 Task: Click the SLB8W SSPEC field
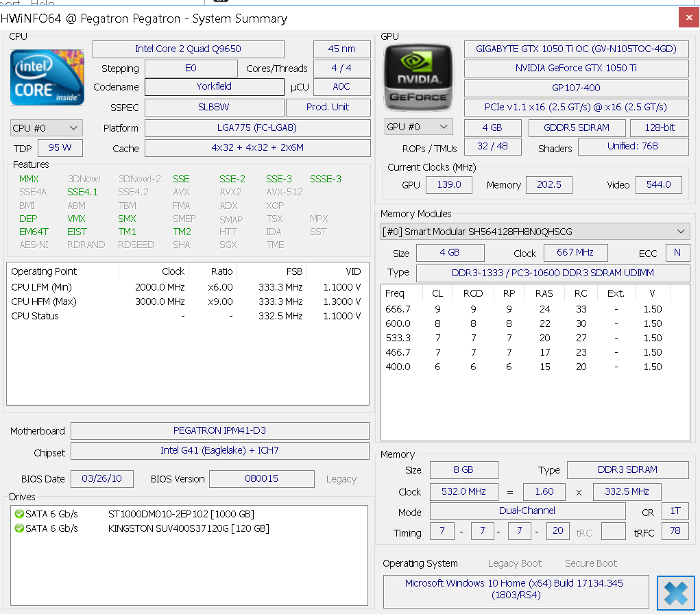coord(214,107)
